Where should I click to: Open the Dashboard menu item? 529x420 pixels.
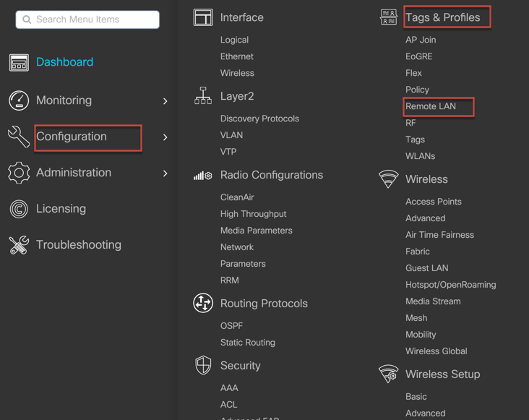(65, 62)
